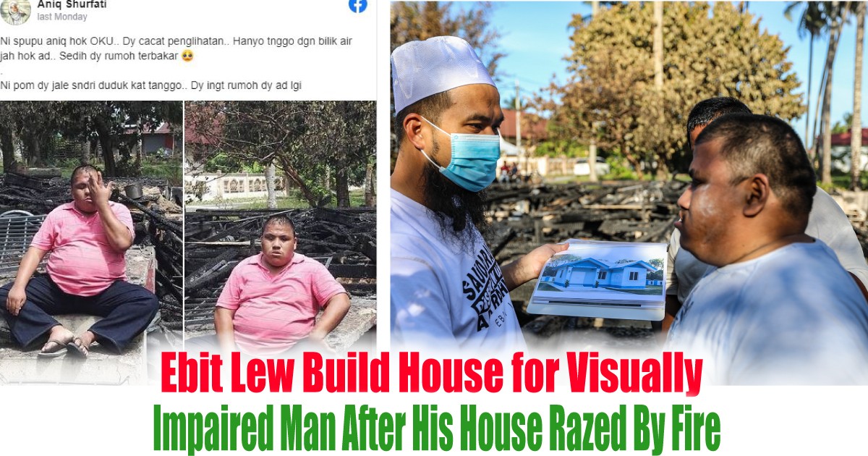
Task: Click the sandals of the seated man
Action: click(x=64, y=347)
